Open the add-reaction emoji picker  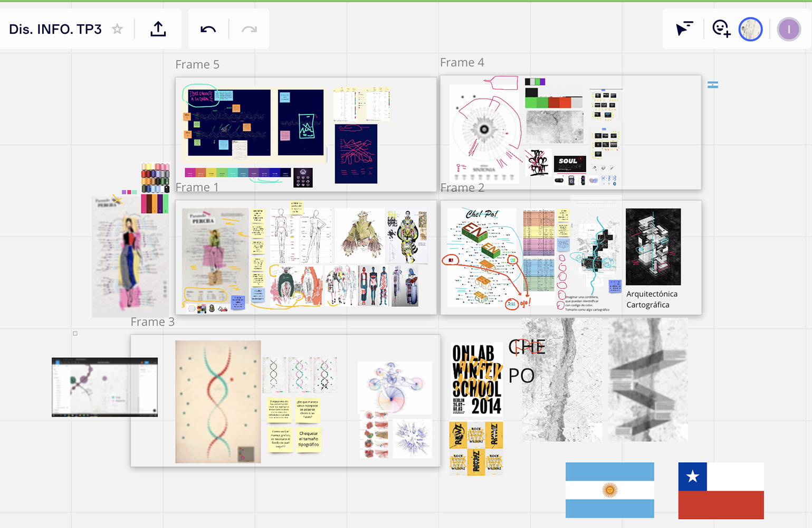pos(721,29)
